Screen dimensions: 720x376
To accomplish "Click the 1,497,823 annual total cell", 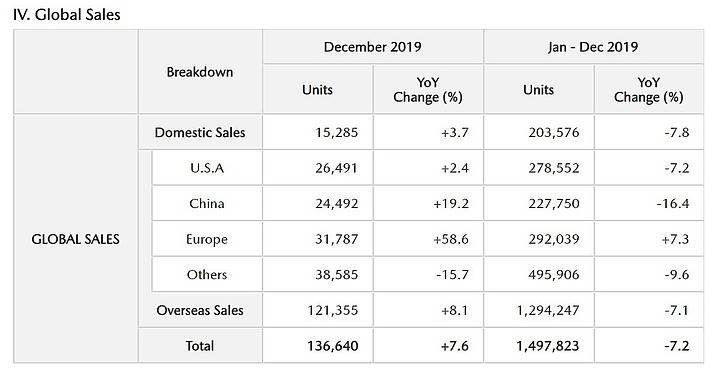I will pos(539,346).
